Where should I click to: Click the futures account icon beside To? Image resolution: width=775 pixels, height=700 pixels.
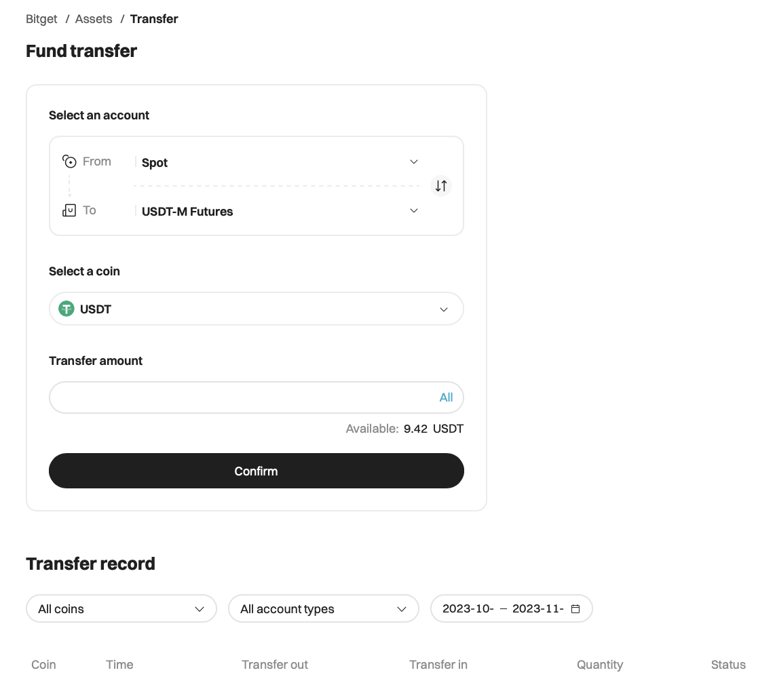pos(69,210)
